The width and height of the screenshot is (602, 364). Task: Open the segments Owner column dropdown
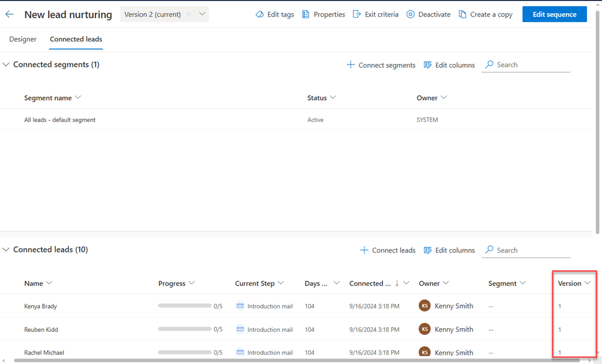[x=444, y=98]
